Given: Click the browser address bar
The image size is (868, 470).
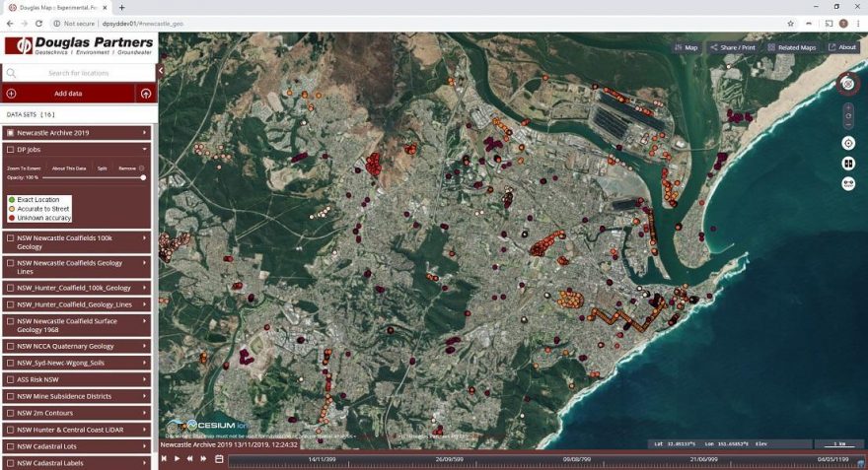Looking at the screenshot, I should click(x=415, y=24).
